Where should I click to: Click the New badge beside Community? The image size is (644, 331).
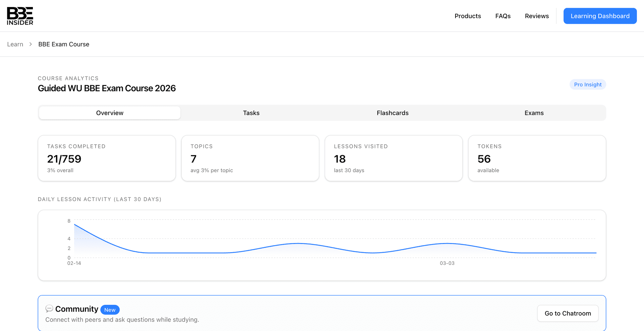pyautogui.click(x=110, y=310)
